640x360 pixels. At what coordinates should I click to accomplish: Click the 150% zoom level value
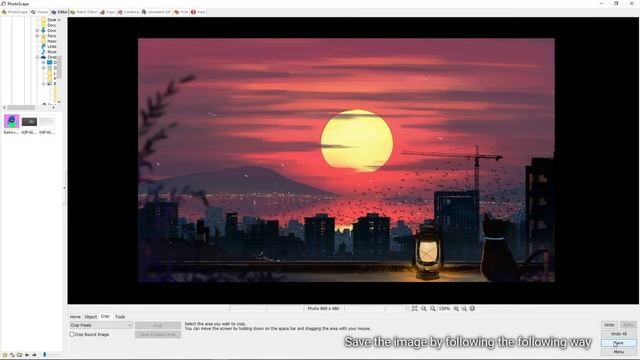click(444, 309)
